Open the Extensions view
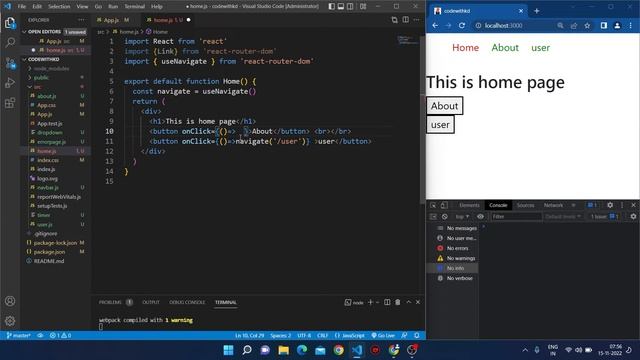The width and height of the screenshot is (640, 360). (x=10, y=103)
